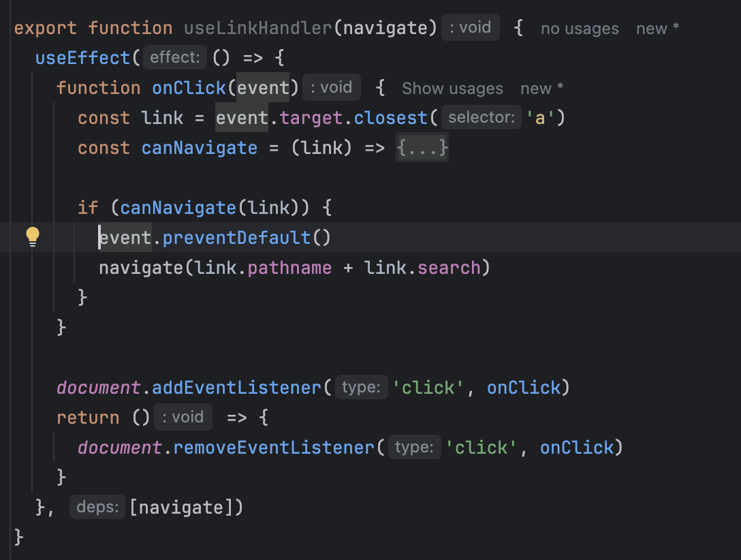Click removeEventListener method
Viewport: 741px width, 560px height.
(274, 448)
